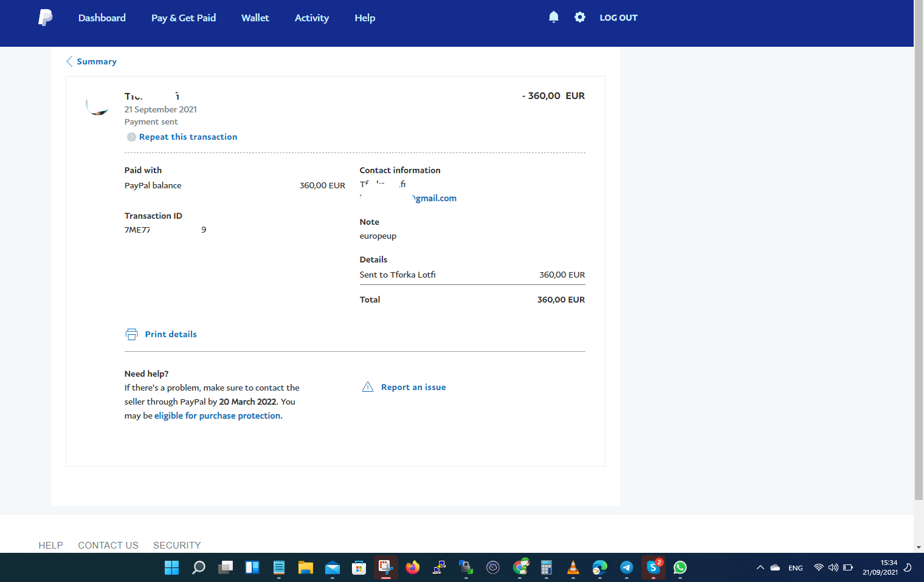Open Telegram from the taskbar
Screen dimensions: 924x582
[627, 567]
